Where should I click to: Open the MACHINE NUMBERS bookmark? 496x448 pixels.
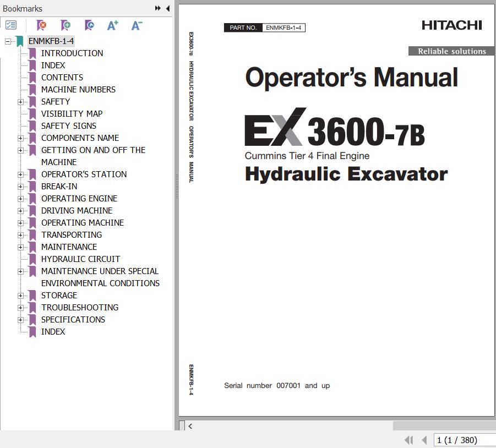(79, 90)
